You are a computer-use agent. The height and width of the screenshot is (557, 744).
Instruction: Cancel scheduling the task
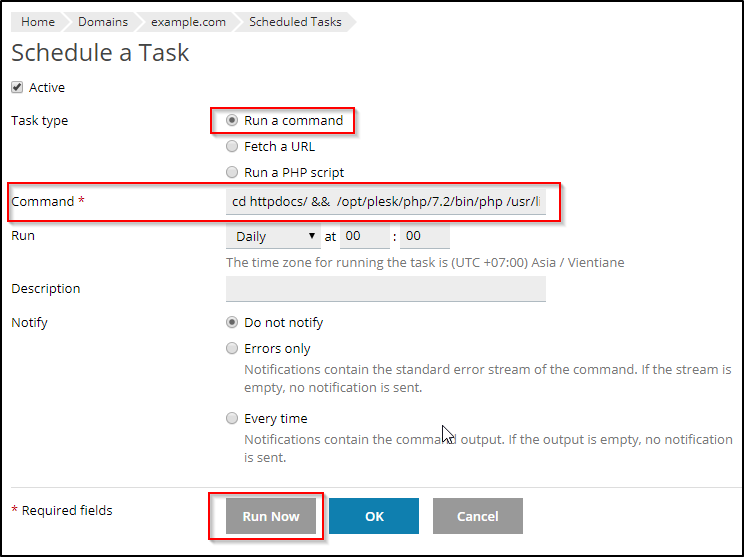(x=477, y=516)
